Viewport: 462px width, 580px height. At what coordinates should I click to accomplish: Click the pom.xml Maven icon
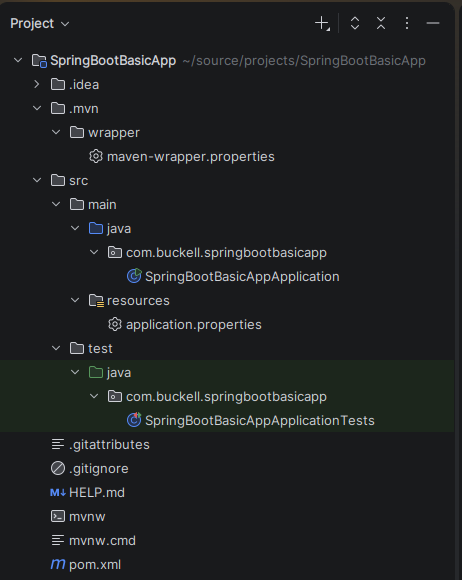(x=58, y=564)
